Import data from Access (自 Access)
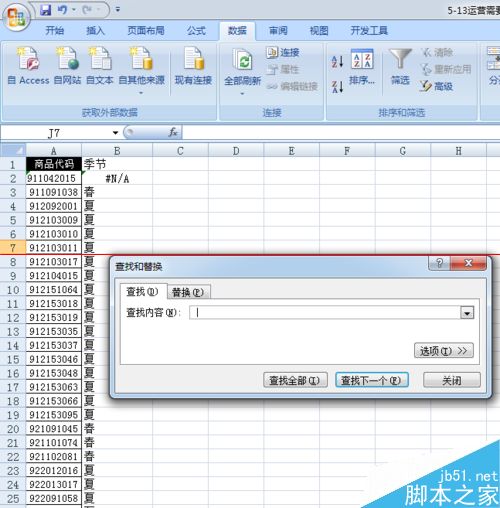 pyautogui.click(x=28, y=67)
